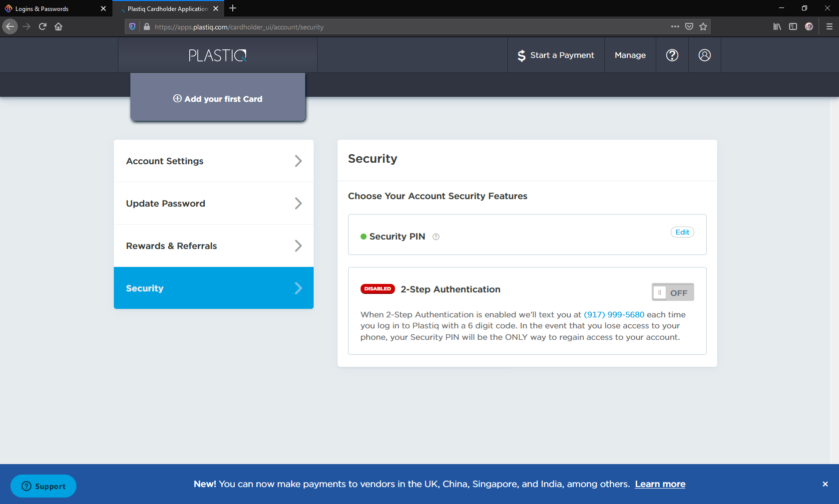Click the Security row chevron
This screenshot has height=504, width=839.
[x=298, y=288]
